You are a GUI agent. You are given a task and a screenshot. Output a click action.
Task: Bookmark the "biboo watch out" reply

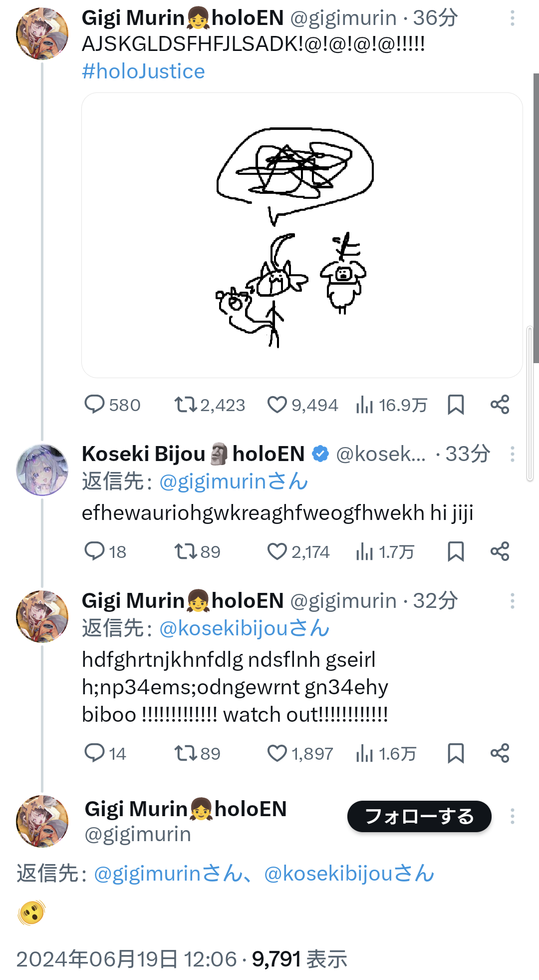click(456, 753)
